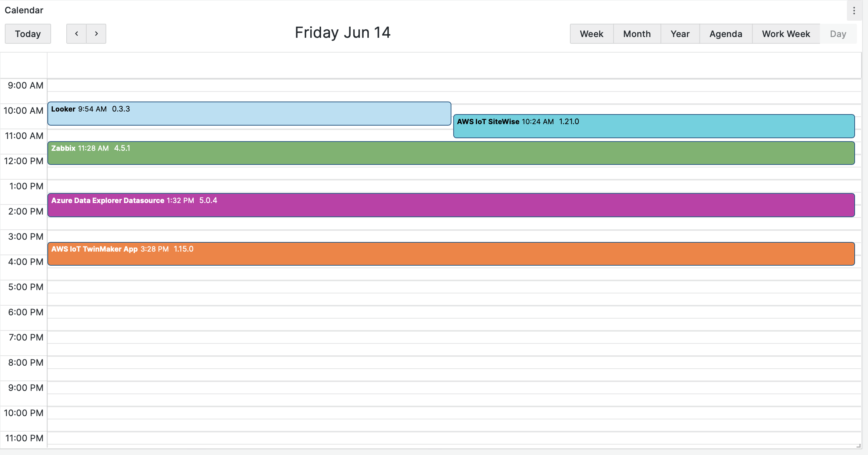The height and width of the screenshot is (455, 868).
Task: Select the Work Week view
Action: click(786, 34)
